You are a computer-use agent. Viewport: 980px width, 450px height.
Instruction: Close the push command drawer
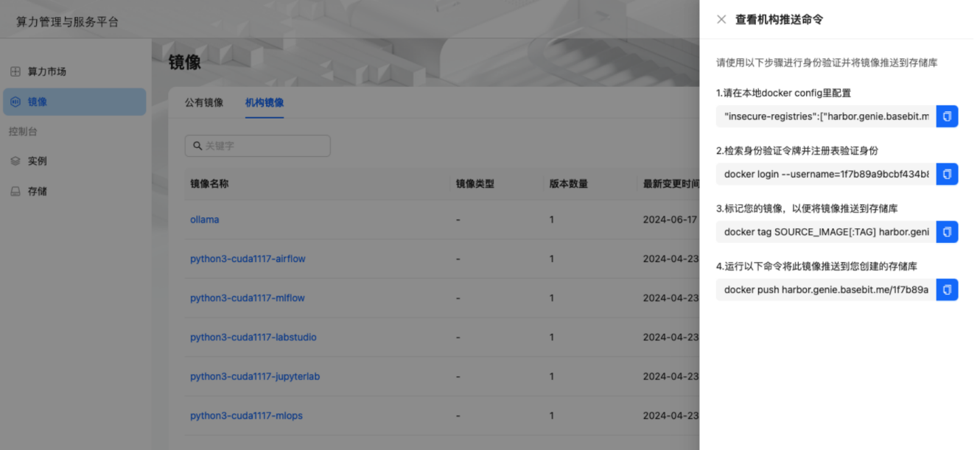[x=721, y=20]
